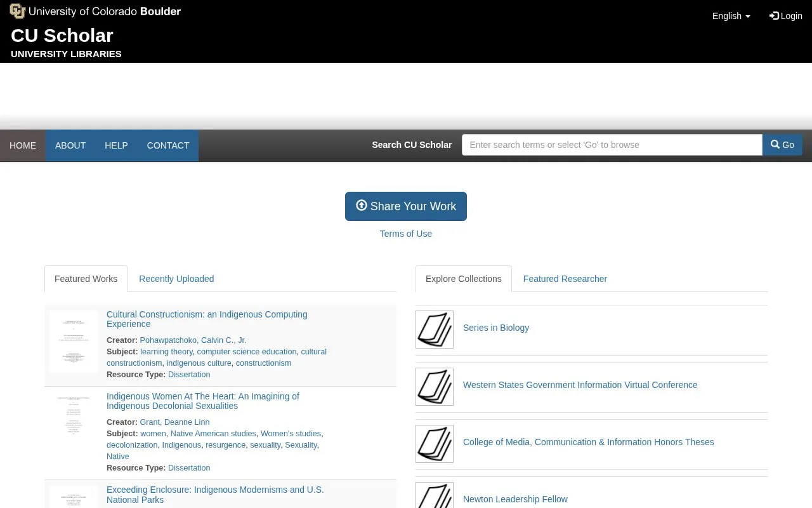The image size is (812, 508).
Task: Open the Indigenous Women At The Heart thumbnail
Action: coord(74,415)
